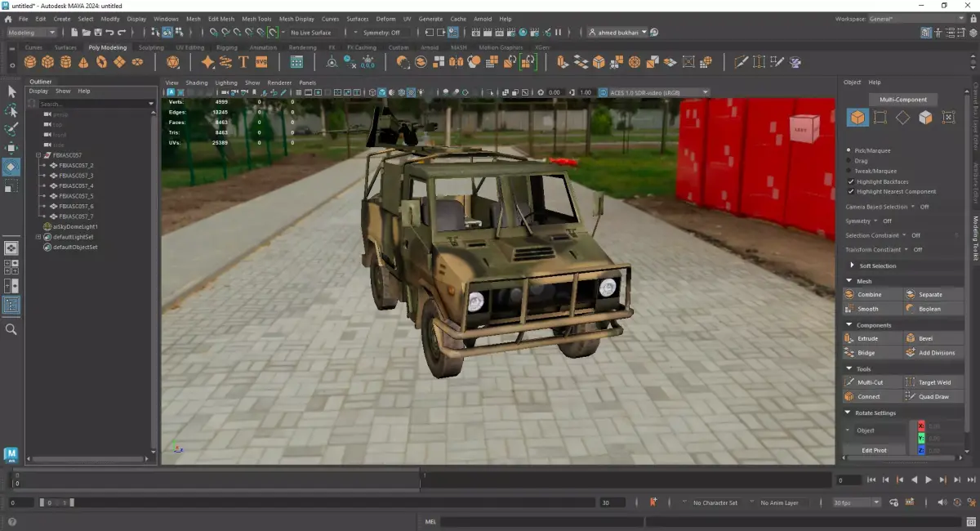Open the Modeling menu set dropdown
Screen dimensions: 980x531
(x=32, y=33)
